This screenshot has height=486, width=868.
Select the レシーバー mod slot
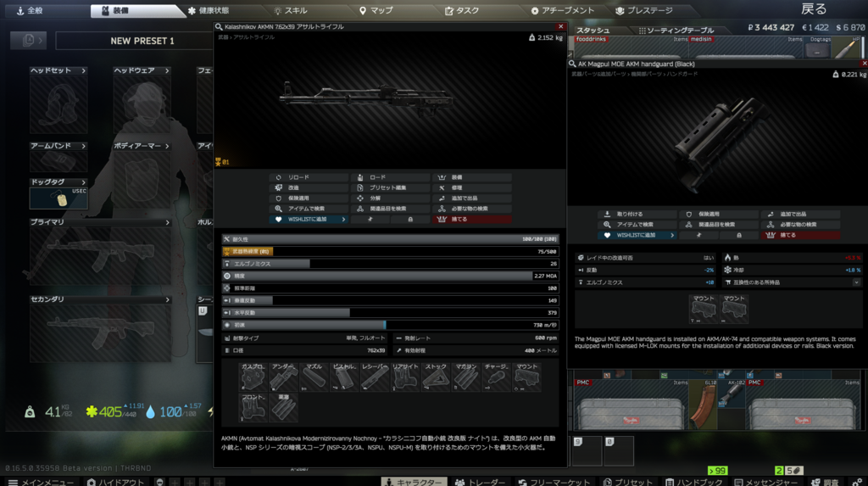coord(374,377)
